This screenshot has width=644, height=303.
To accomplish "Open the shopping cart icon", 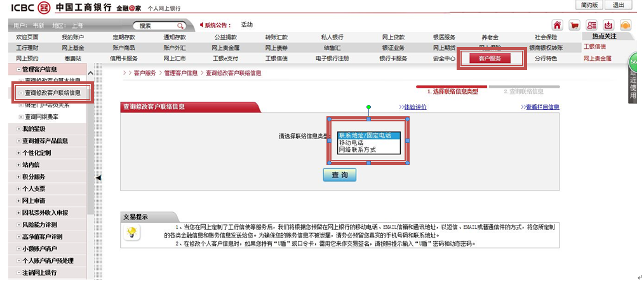I will tap(574, 25).
